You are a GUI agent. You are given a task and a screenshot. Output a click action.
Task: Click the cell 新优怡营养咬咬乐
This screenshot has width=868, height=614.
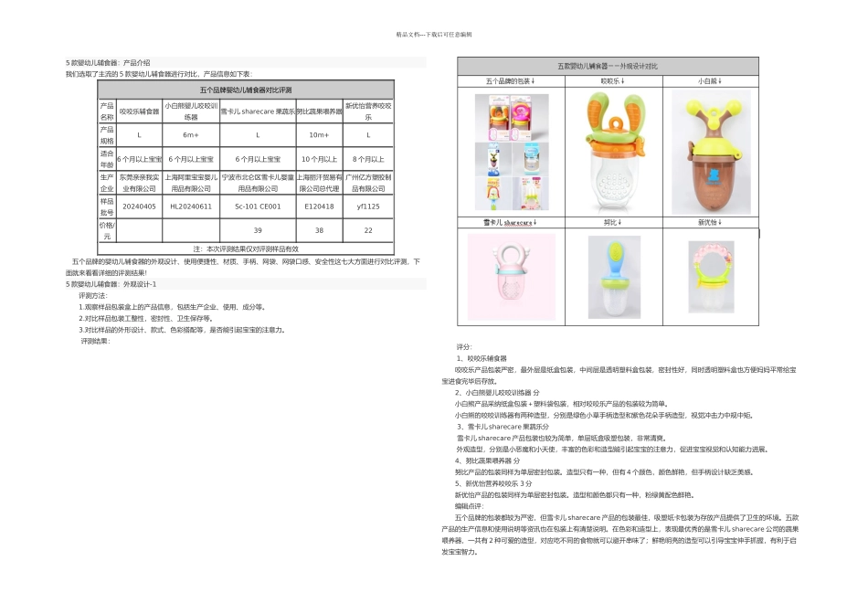click(x=368, y=111)
